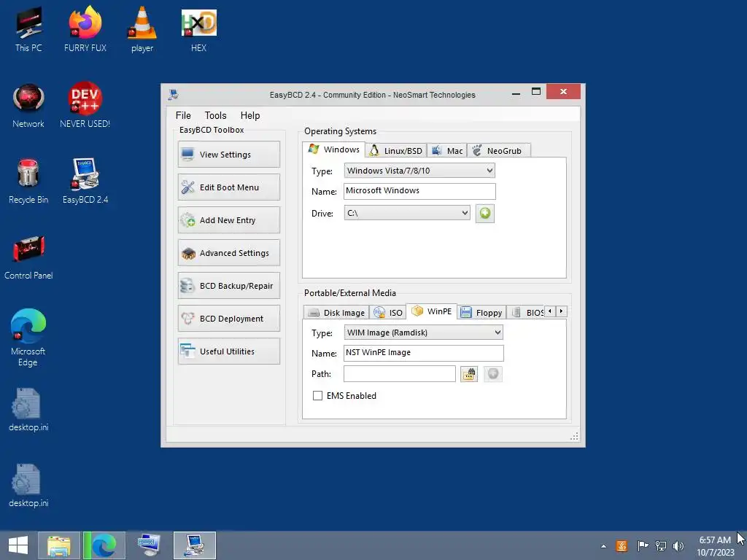This screenshot has width=747, height=560.
Task: Select the VLC player desktop icon
Action: pos(142,29)
